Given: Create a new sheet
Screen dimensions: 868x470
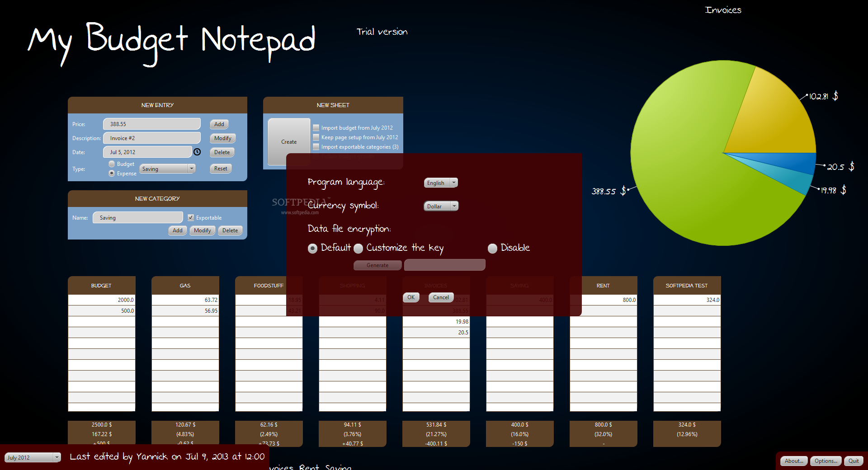Looking at the screenshot, I should point(289,141).
